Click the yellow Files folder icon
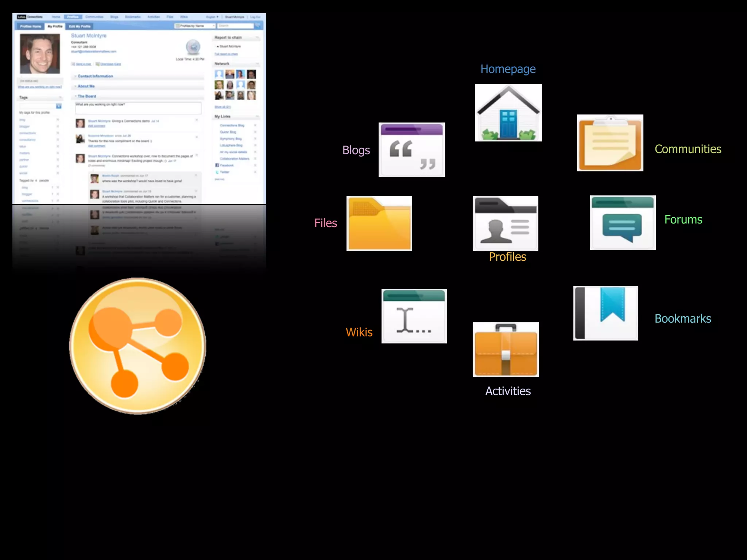This screenshot has height=560, width=747. tap(379, 223)
